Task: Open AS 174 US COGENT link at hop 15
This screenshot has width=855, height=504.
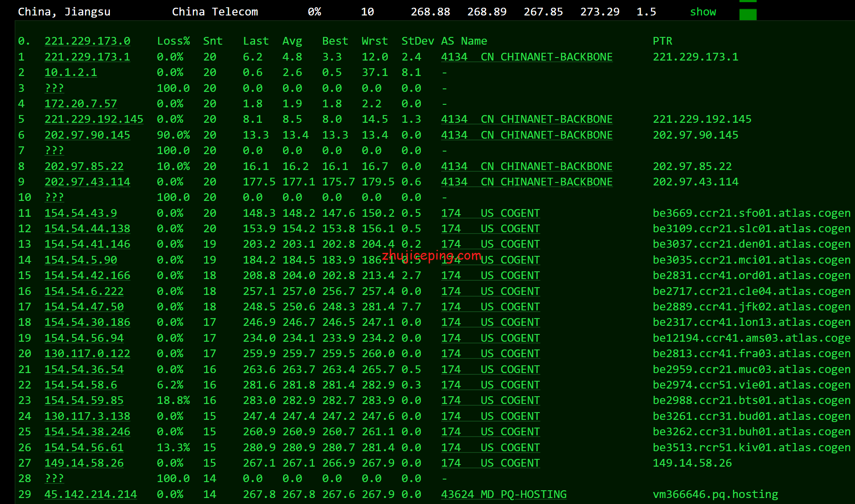Action: coord(490,275)
